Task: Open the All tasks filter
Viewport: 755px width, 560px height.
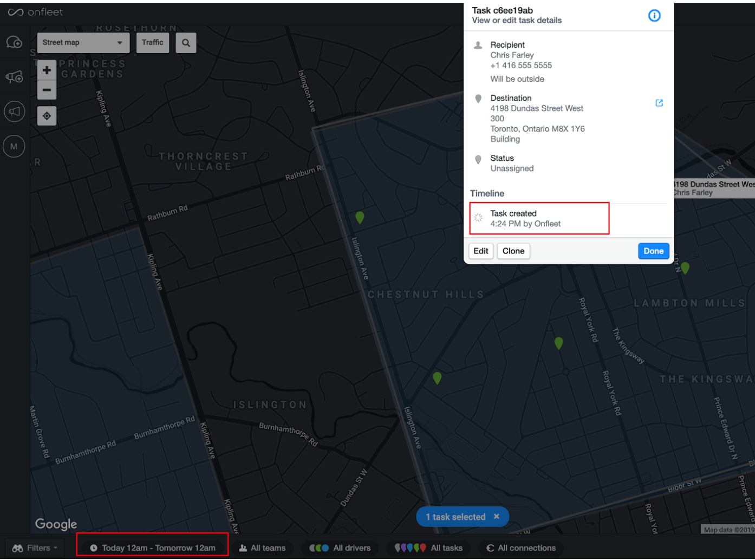Action: (429, 548)
